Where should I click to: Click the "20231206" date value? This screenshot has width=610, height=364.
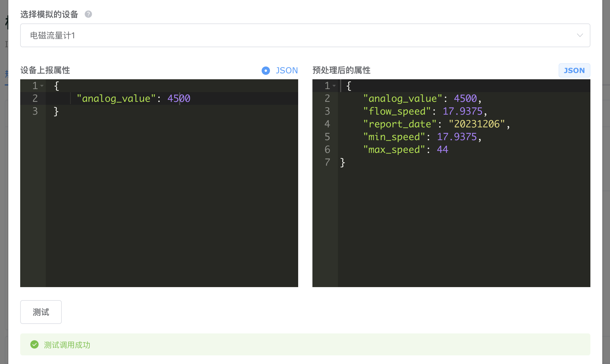477,124
